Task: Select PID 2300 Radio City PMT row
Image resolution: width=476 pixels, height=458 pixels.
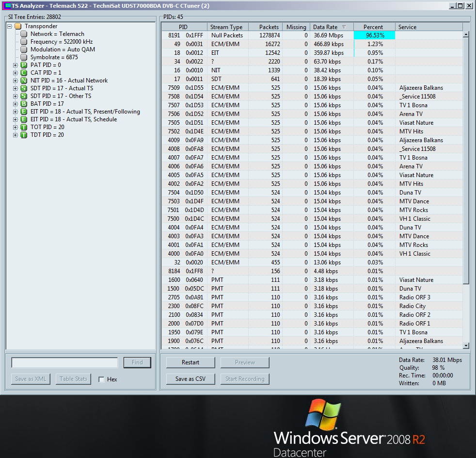Action: pyautogui.click(x=312, y=306)
